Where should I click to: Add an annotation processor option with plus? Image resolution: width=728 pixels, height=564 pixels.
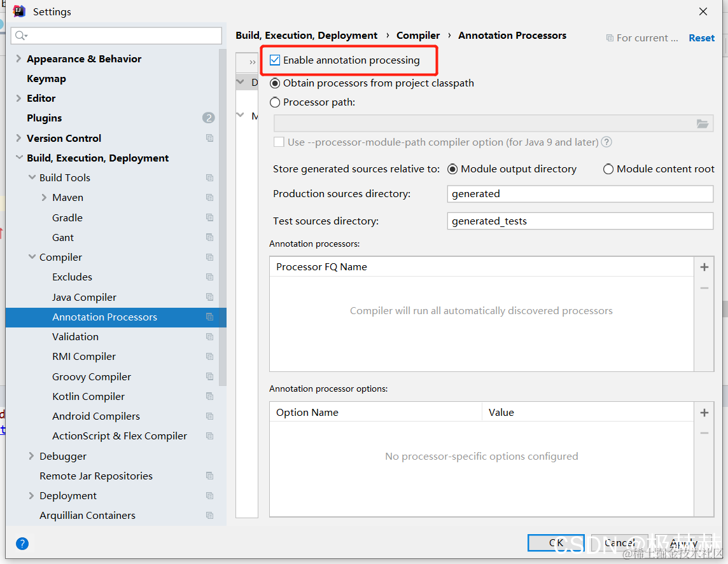(x=704, y=413)
